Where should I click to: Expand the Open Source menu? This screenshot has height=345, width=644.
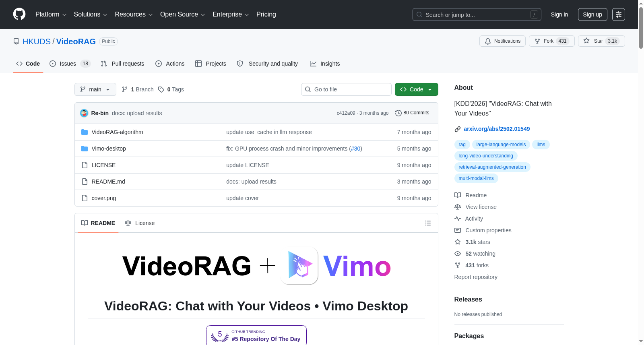(x=183, y=14)
